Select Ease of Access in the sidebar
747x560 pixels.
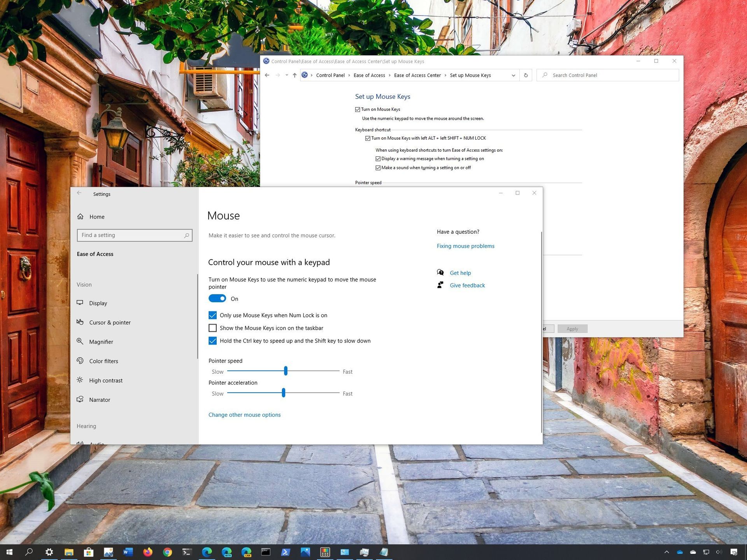95,254
